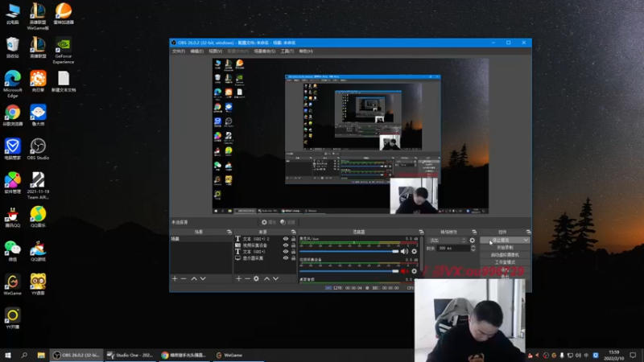
Task: Open the scene transition type dropdown
Action: tap(447, 240)
